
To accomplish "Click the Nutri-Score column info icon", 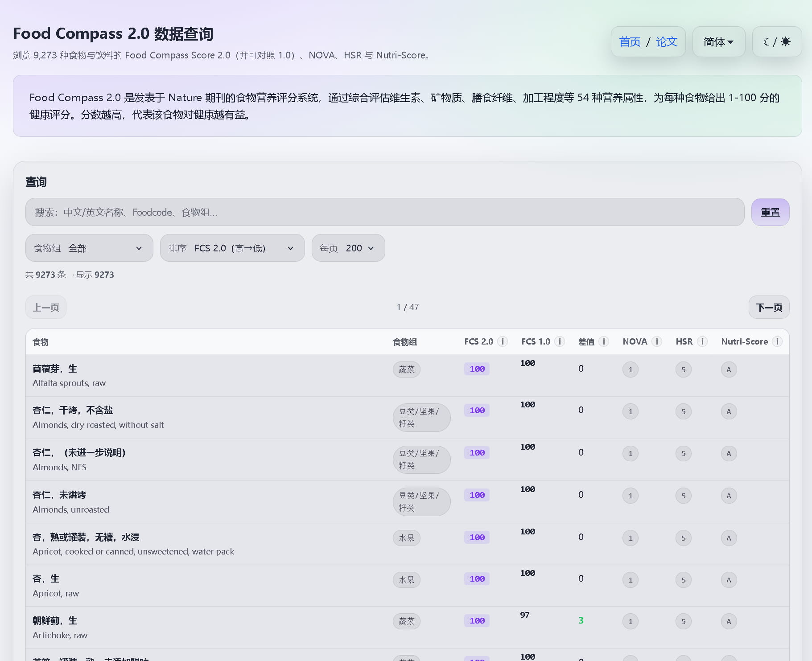I will (777, 341).
